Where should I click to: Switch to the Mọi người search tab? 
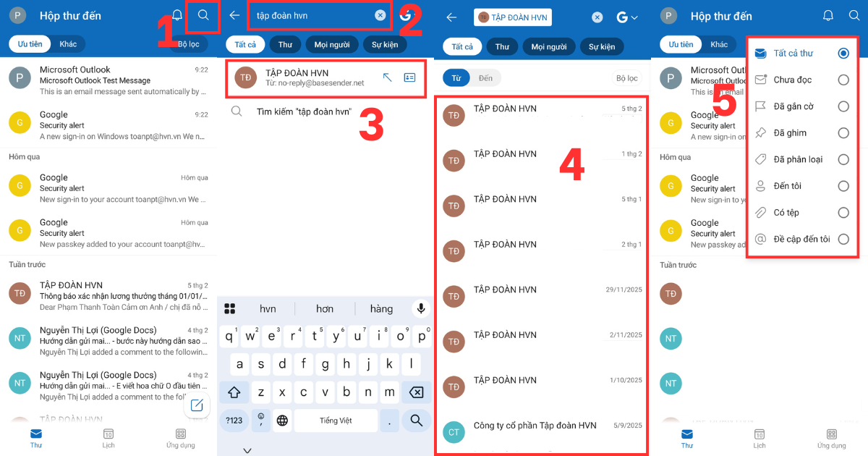pyautogui.click(x=331, y=44)
